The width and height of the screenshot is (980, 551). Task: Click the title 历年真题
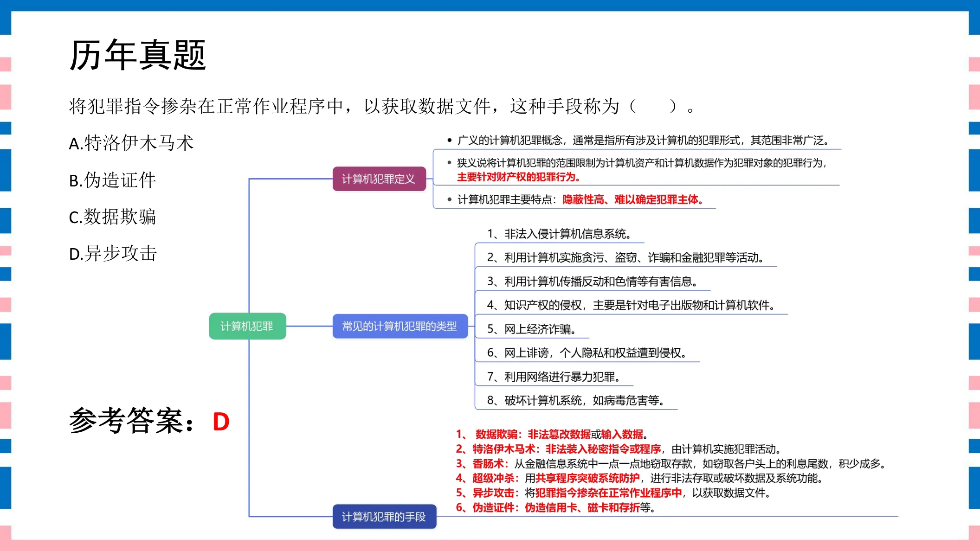click(137, 55)
